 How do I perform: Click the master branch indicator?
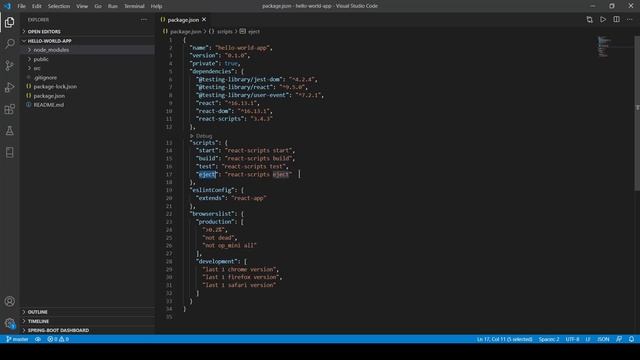[18, 339]
